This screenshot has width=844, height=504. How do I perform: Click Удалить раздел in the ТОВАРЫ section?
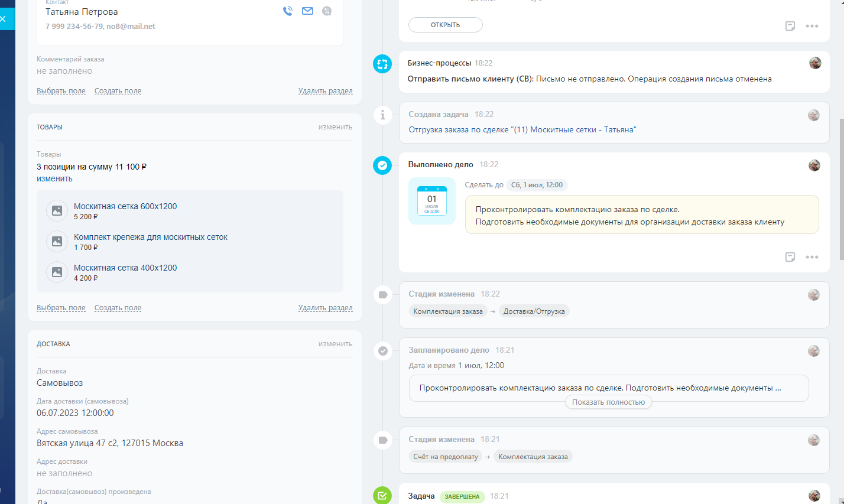[x=325, y=308]
